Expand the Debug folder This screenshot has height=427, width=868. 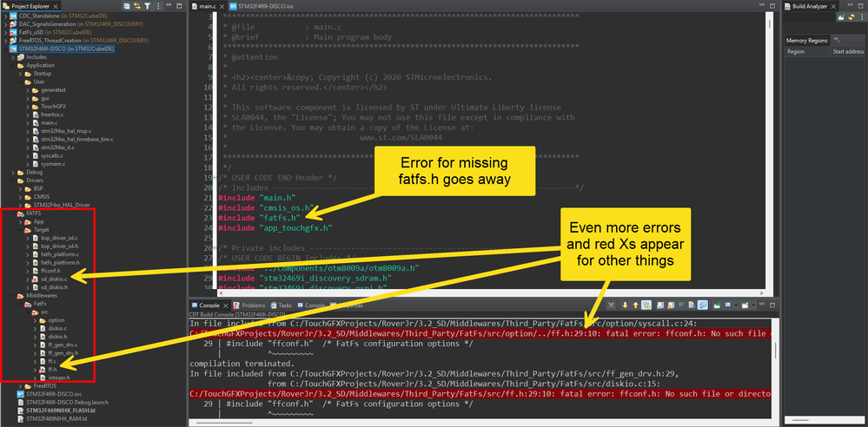click(x=13, y=172)
